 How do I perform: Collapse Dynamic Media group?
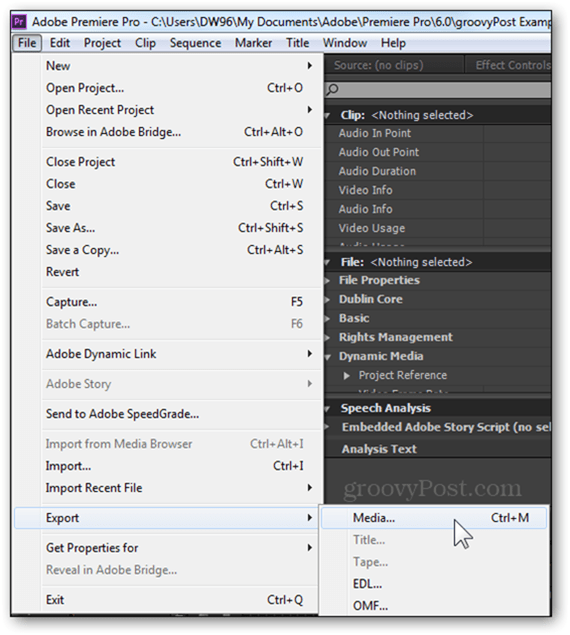pos(327,357)
